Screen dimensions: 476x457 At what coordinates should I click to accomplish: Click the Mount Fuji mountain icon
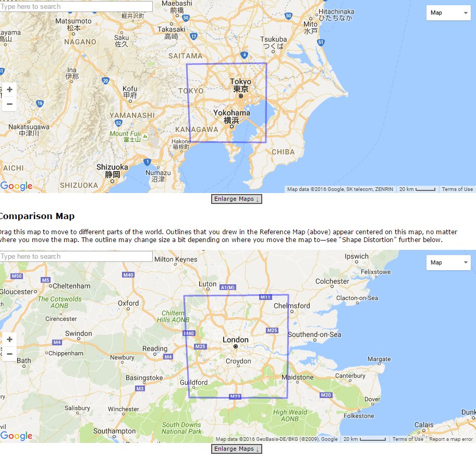click(x=145, y=137)
